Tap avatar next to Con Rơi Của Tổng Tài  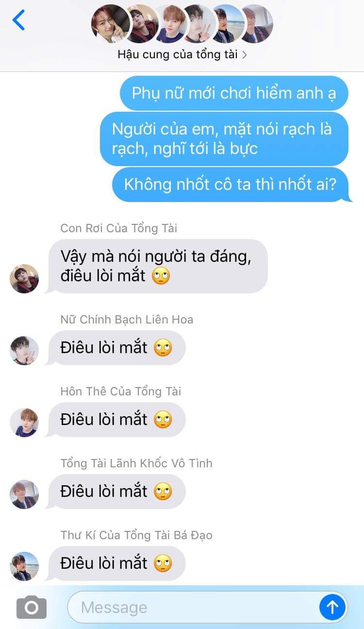[24, 279]
